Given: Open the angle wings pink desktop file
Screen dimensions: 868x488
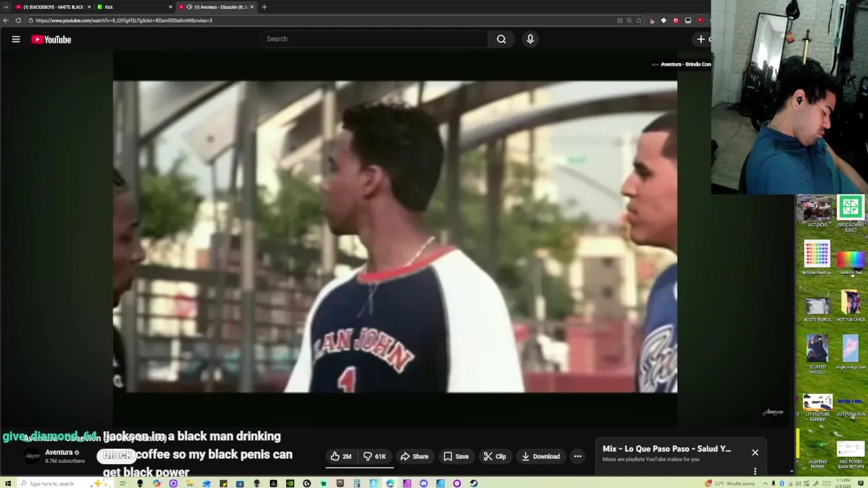Looking at the screenshot, I should click(850, 352).
